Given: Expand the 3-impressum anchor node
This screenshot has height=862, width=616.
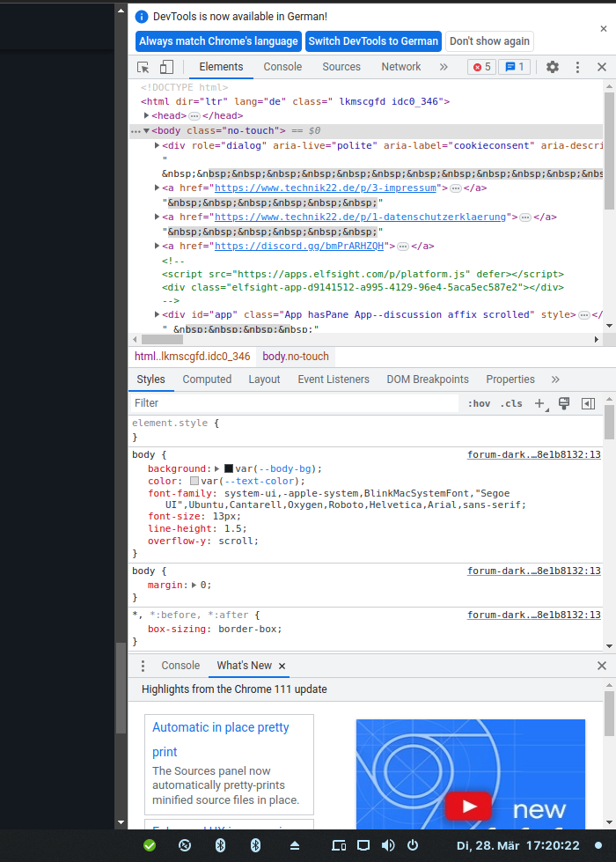Looking at the screenshot, I should [157, 188].
